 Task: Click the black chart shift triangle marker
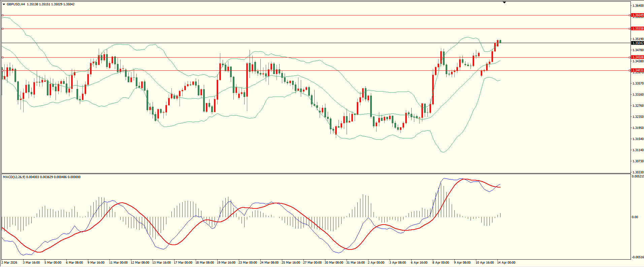[x=504, y=2]
